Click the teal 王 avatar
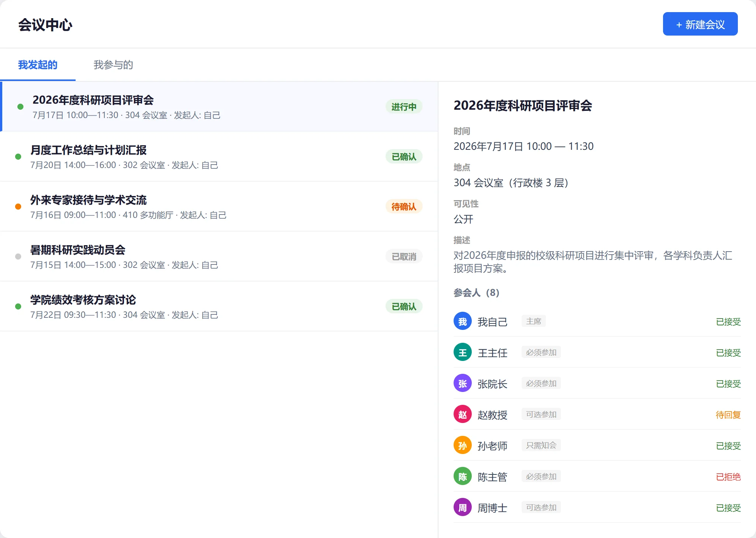The image size is (756, 538). point(463,352)
